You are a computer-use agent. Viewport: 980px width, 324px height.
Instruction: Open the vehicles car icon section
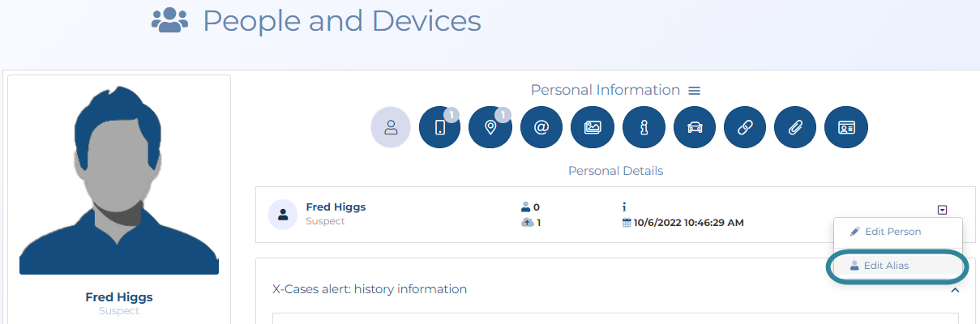[695, 128]
